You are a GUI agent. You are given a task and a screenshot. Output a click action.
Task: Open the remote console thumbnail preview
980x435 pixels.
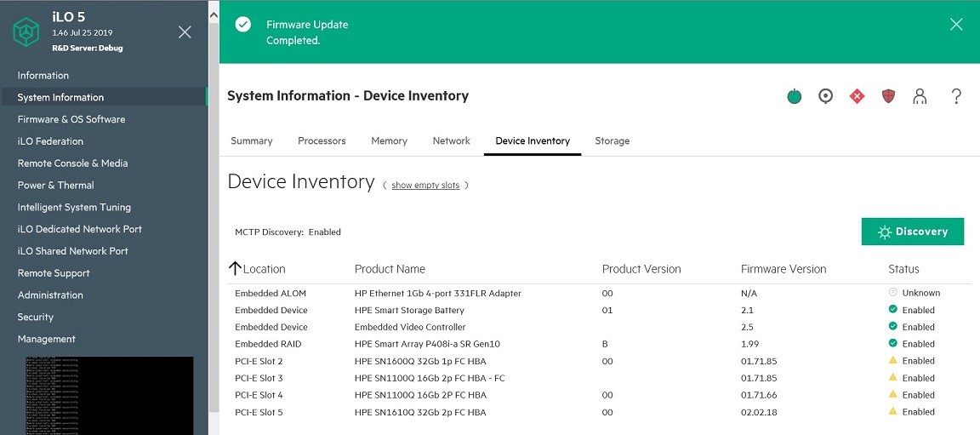(110, 395)
